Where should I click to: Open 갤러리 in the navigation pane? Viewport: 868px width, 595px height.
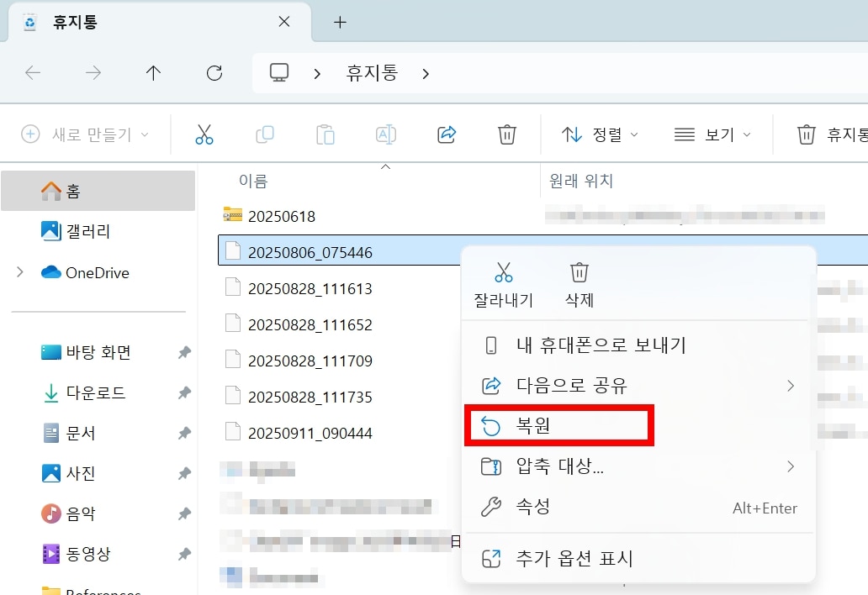[87, 231]
